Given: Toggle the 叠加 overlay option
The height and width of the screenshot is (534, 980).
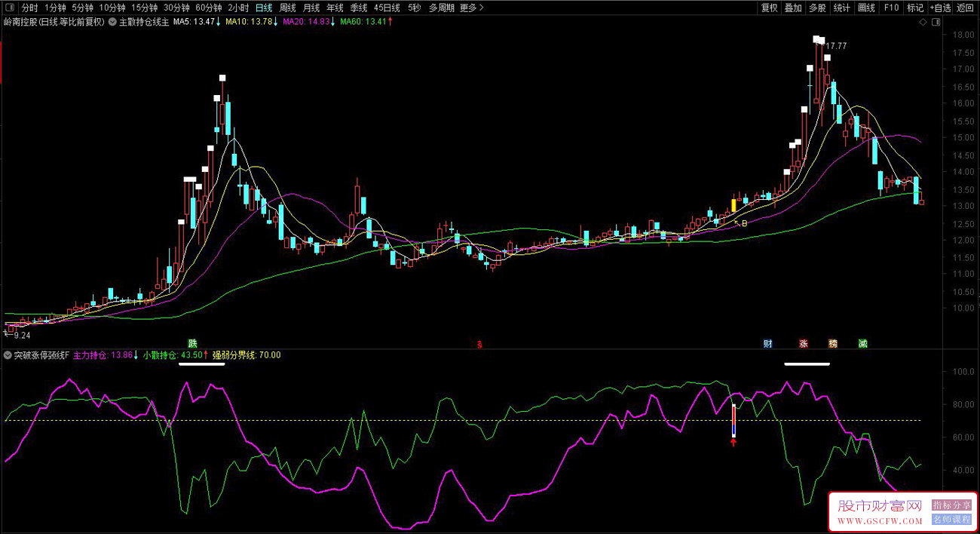Looking at the screenshot, I should [793, 8].
